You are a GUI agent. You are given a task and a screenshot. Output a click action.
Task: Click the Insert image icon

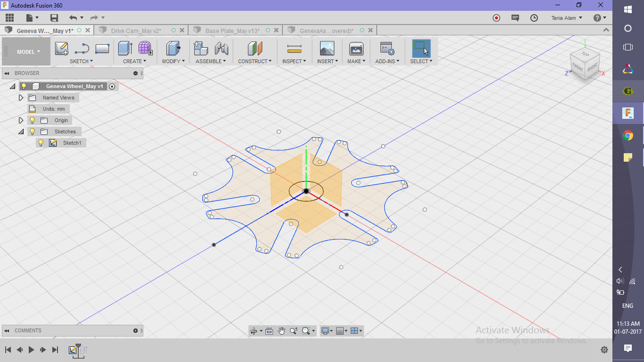pyautogui.click(x=327, y=49)
